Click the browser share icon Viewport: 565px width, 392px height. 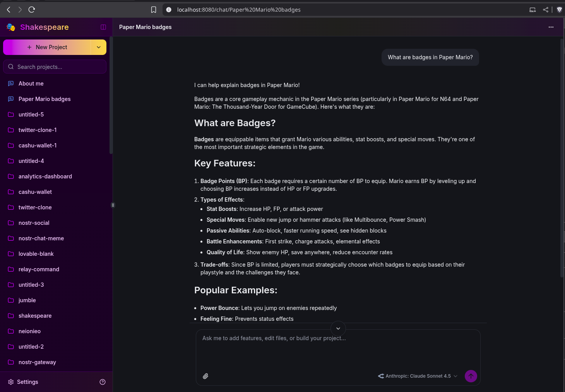pyautogui.click(x=546, y=10)
